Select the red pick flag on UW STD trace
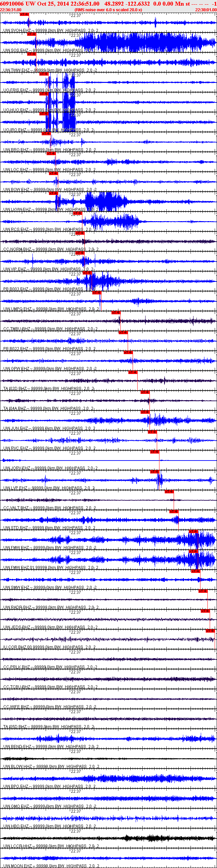Viewport: 217px width, 868px height. click(x=174, y=512)
